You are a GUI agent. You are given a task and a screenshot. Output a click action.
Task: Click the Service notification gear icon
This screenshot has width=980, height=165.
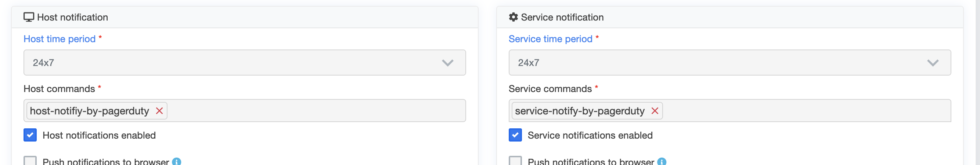click(513, 17)
